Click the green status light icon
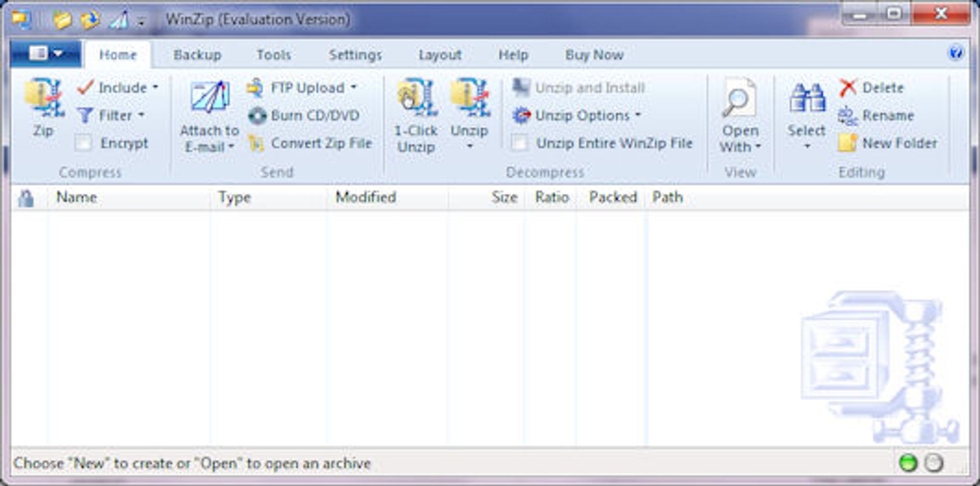The image size is (980, 486). (x=908, y=463)
